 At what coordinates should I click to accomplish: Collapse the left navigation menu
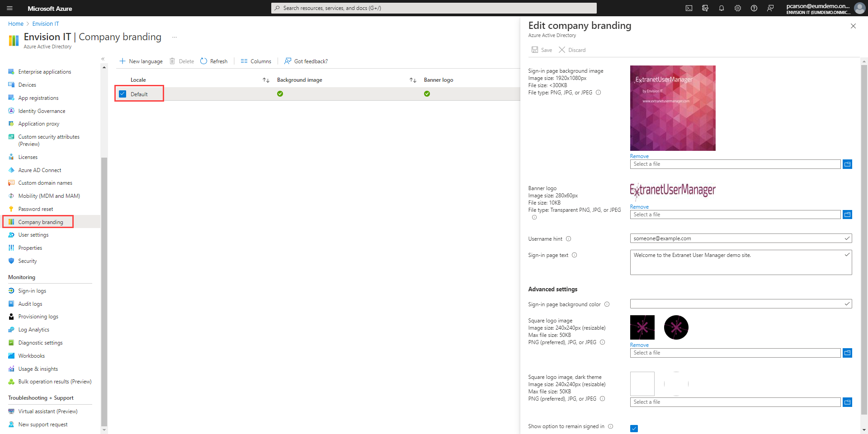click(103, 59)
